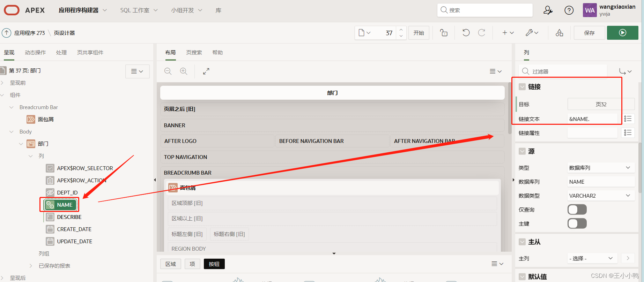Click the 页32 target button
The image size is (644, 282).
(601, 104)
